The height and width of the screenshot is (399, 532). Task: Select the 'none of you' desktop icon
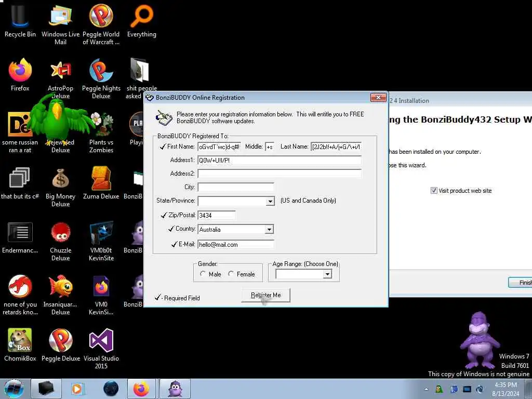[x=20, y=295]
